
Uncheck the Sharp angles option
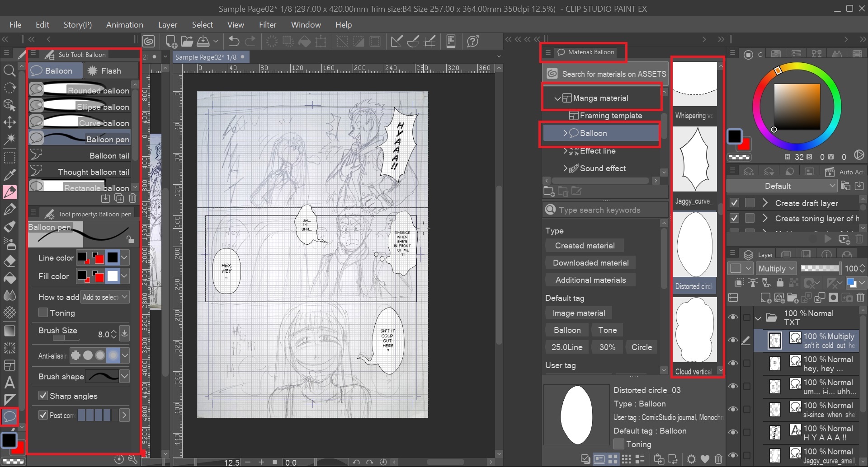click(x=43, y=396)
